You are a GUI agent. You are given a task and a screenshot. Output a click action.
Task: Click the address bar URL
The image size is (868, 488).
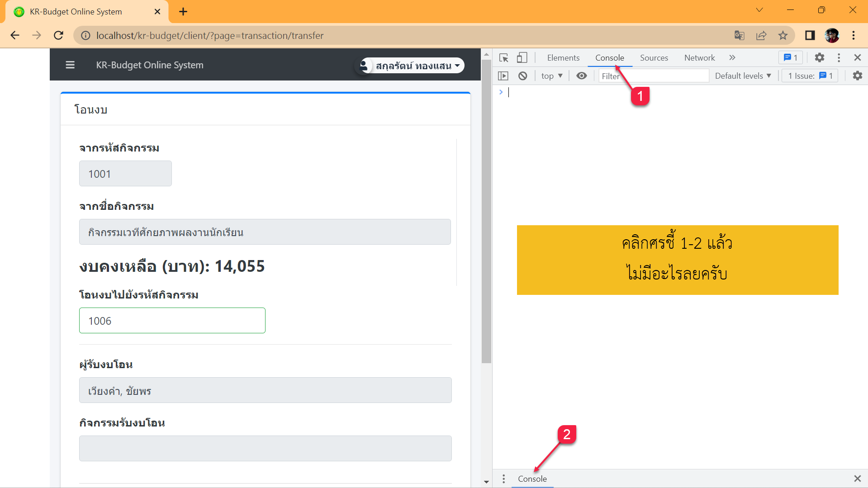point(210,35)
